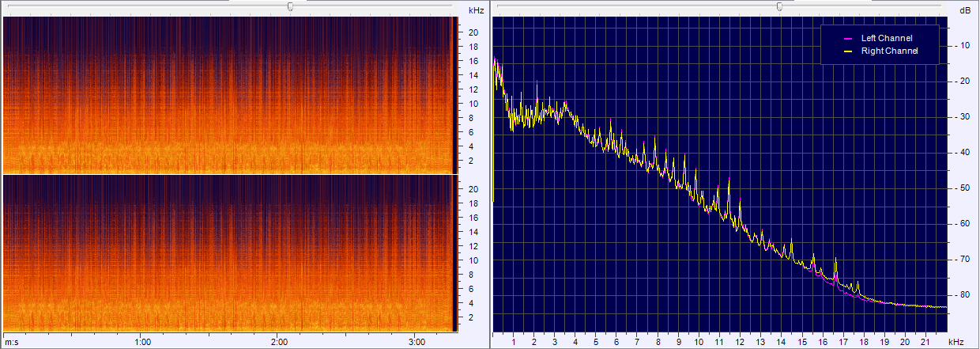
Task: Click the yellow Right Channel line swatch
Action: 848,51
